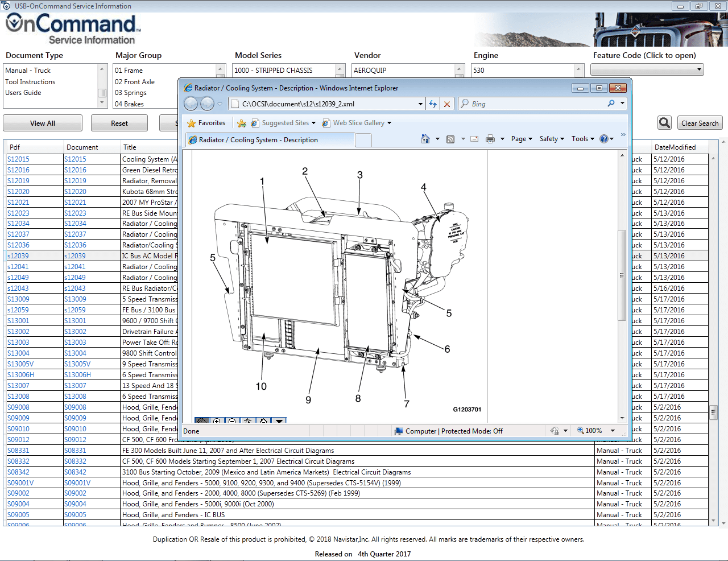The height and width of the screenshot is (561, 728).
Task: Open mail via the Read Mail icon
Action: 474,139
